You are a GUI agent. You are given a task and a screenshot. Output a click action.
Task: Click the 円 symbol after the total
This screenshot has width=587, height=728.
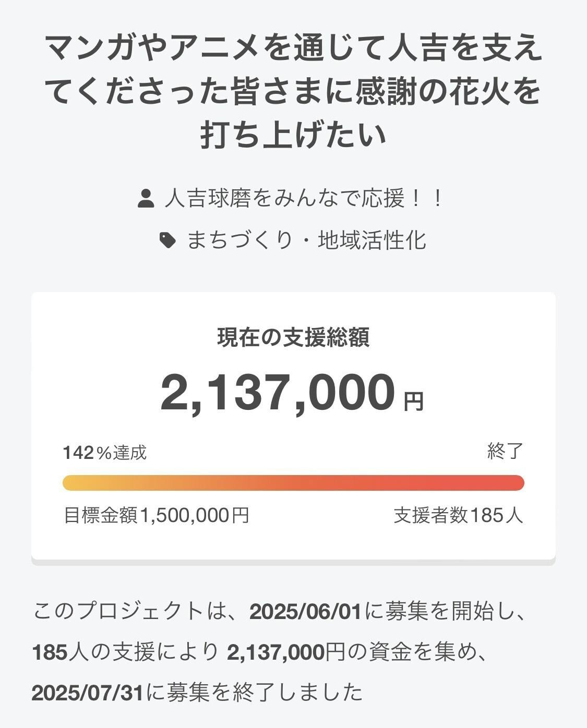(x=414, y=402)
